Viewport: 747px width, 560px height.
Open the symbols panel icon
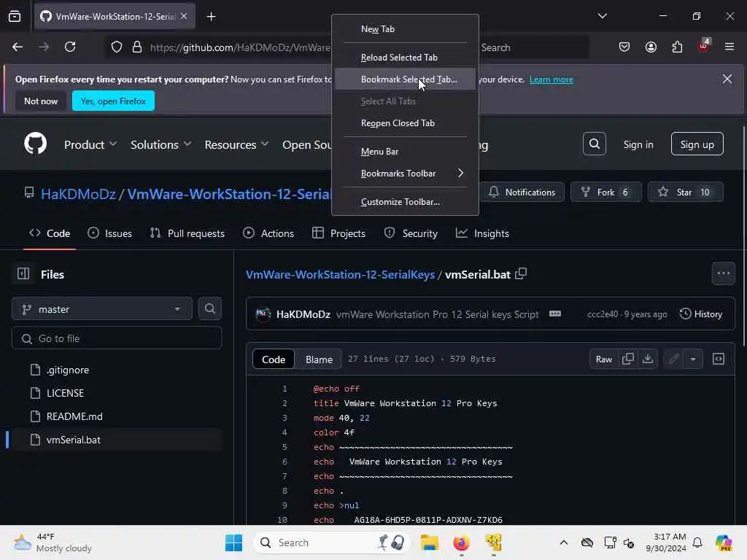point(719,359)
